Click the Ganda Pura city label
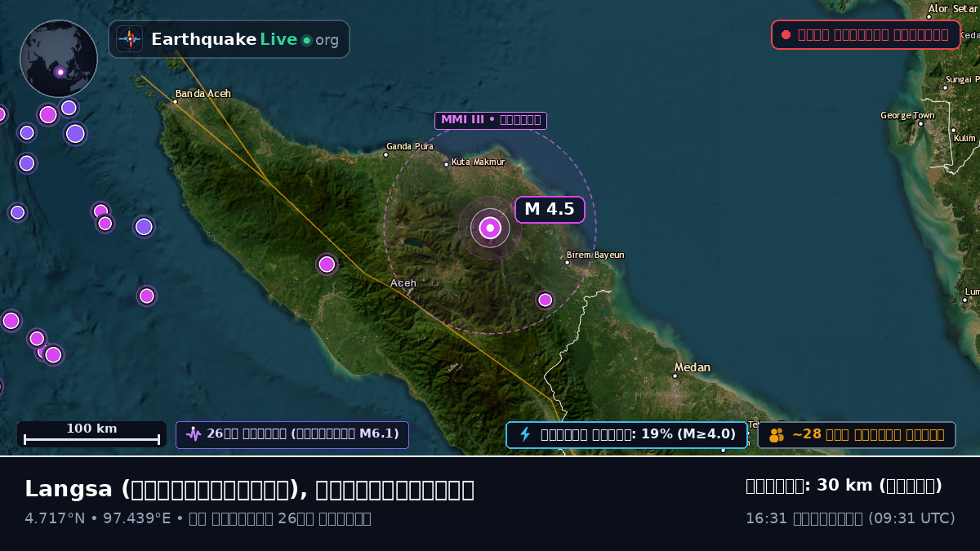Image resolution: width=980 pixels, height=551 pixels. 410,147
